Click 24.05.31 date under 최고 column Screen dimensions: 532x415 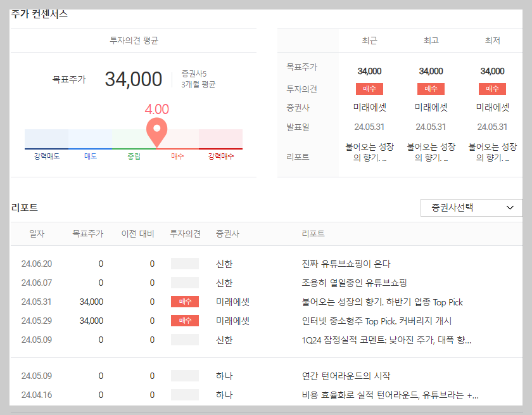pyautogui.click(x=431, y=127)
